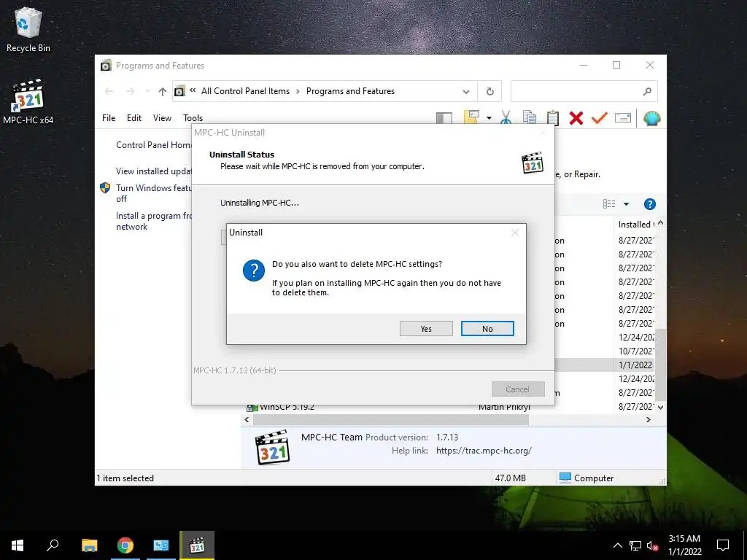Open the blue Help button
747x560 pixels.
[x=649, y=204]
